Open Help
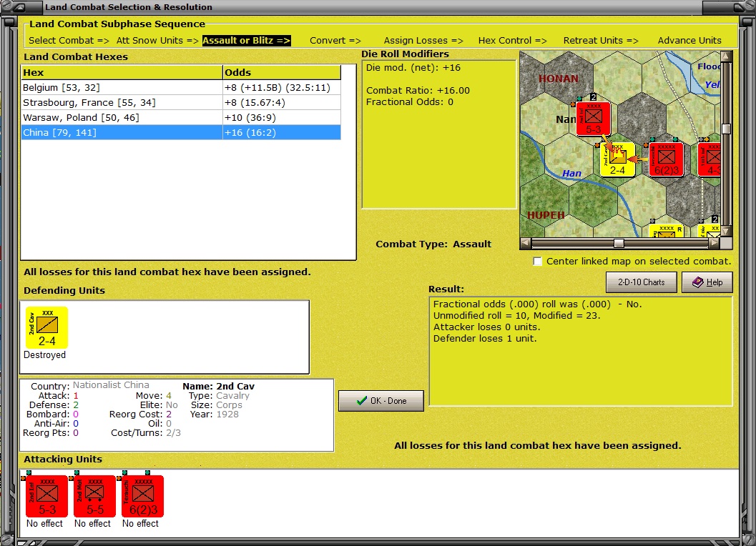Viewport: 756px width, 546px height. click(707, 282)
